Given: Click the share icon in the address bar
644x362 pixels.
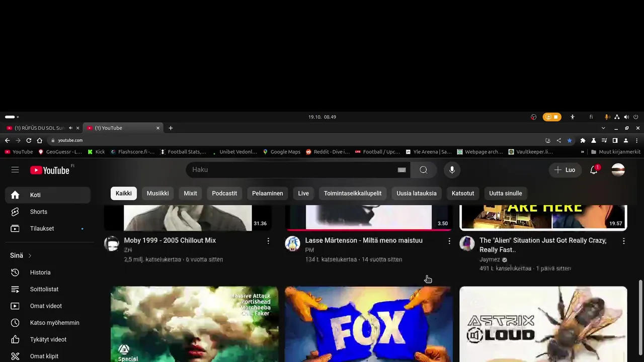Looking at the screenshot, I should 558,140.
